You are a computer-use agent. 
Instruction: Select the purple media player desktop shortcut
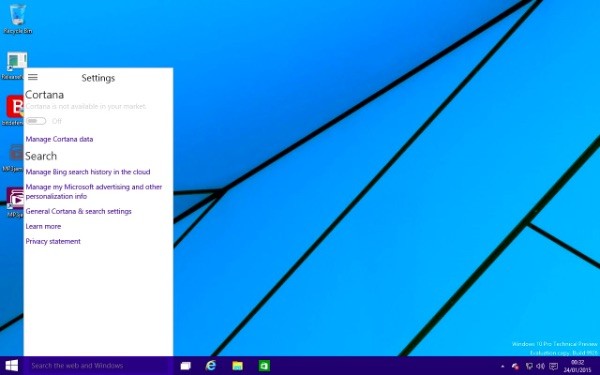pos(14,202)
